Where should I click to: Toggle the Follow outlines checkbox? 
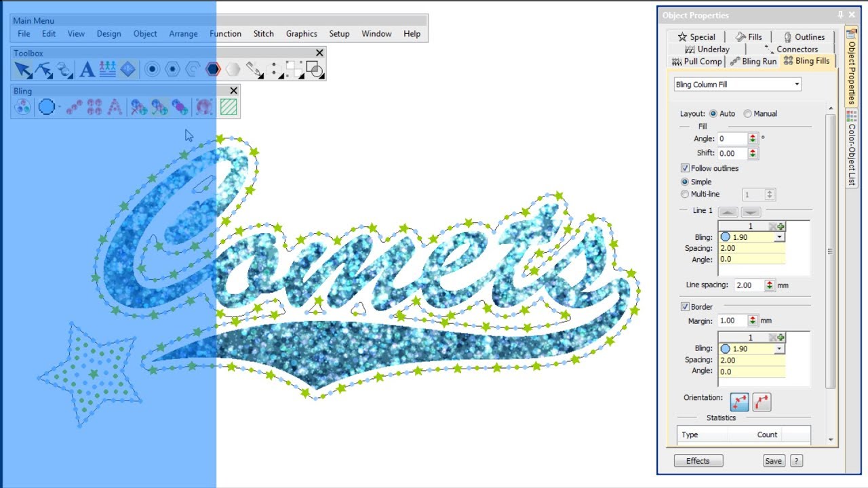pos(685,168)
